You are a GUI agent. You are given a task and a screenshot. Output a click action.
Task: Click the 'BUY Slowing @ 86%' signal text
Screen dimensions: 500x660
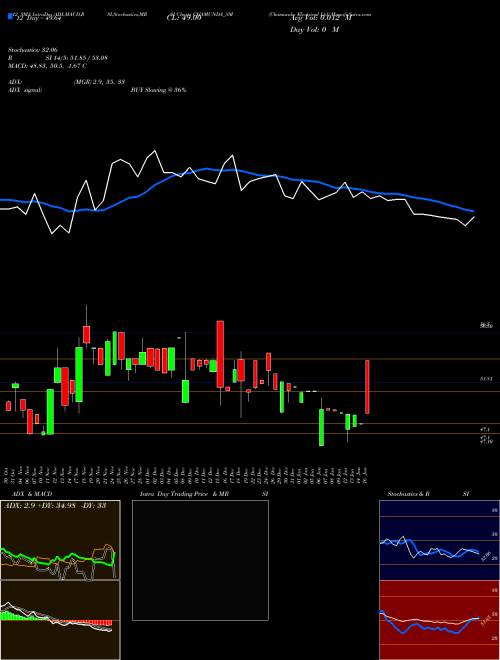click(159, 90)
